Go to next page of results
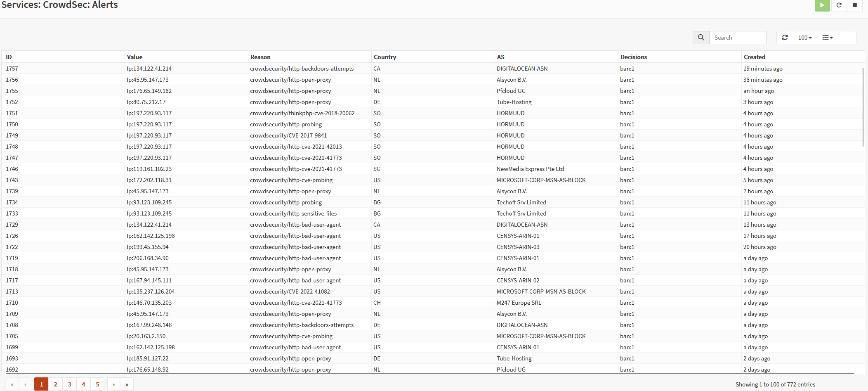Viewport: 868px width, 391px height. point(113,384)
